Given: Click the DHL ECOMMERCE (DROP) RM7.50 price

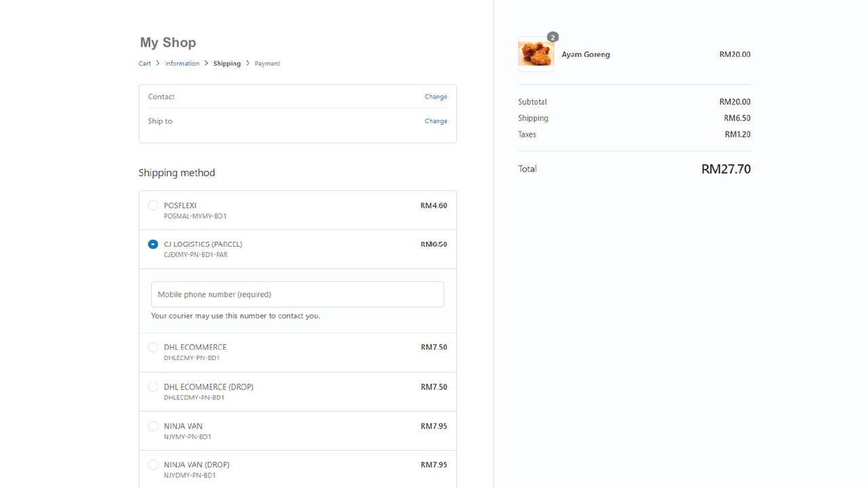Looking at the screenshot, I should (434, 387).
